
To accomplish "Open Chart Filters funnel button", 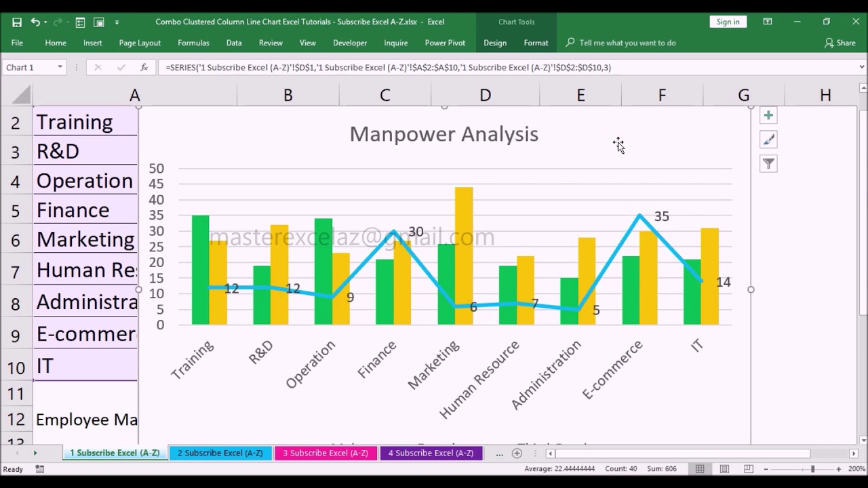I will (768, 163).
